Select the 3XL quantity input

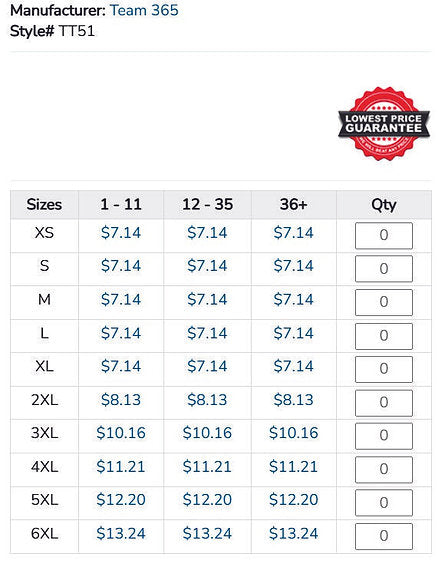coord(384,436)
